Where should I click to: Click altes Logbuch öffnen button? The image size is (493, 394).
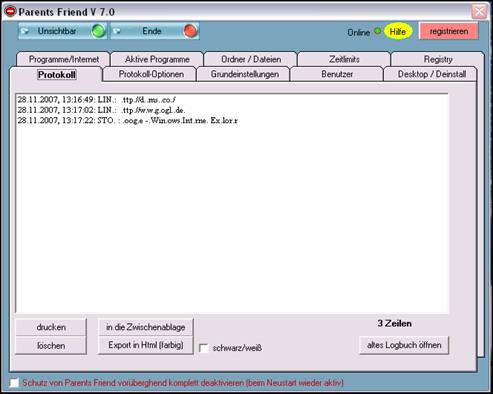pyautogui.click(x=404, y=345)
